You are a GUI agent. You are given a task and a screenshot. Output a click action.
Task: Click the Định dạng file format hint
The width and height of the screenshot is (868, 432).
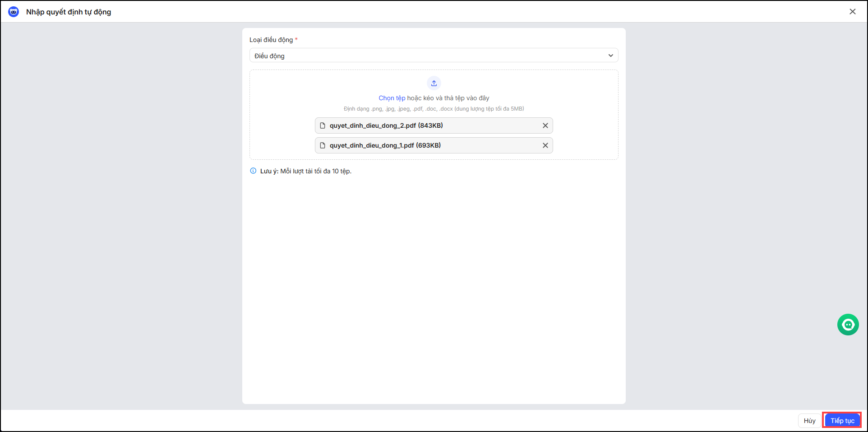434,109
